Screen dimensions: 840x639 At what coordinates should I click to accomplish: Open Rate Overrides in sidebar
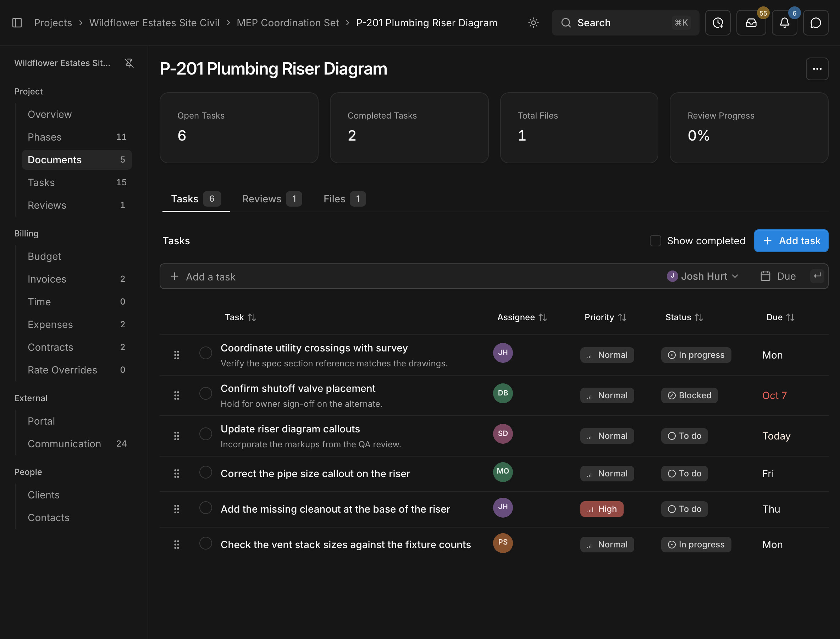point(77,370)
